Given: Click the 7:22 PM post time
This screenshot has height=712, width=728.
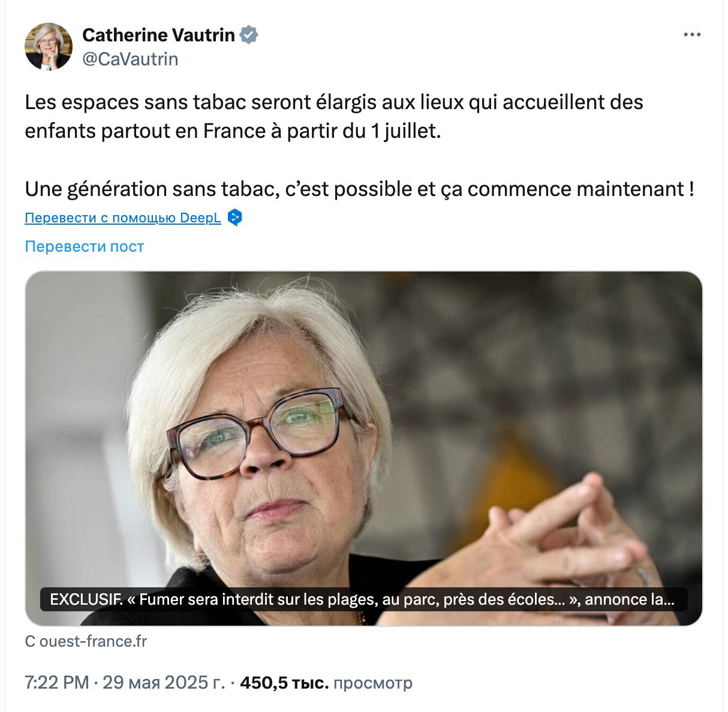Looking at the screenshot, I should (x=56, y=683).
